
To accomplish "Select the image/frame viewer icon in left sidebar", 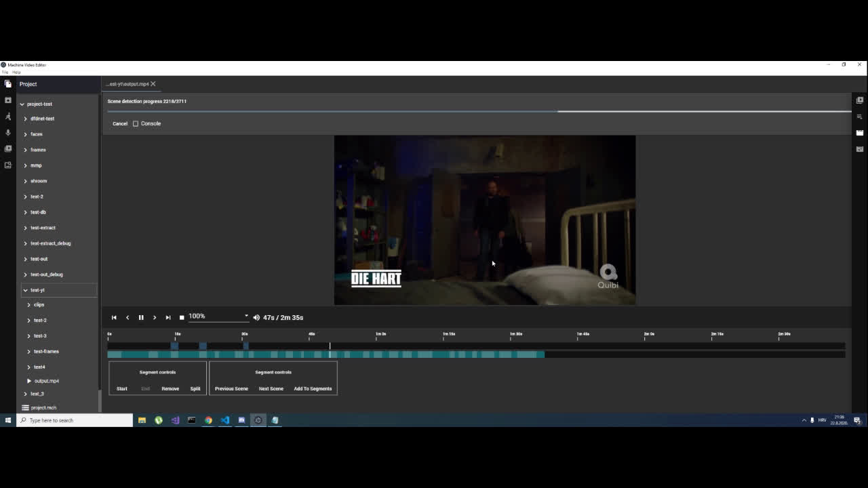I will tap(7, 100).
